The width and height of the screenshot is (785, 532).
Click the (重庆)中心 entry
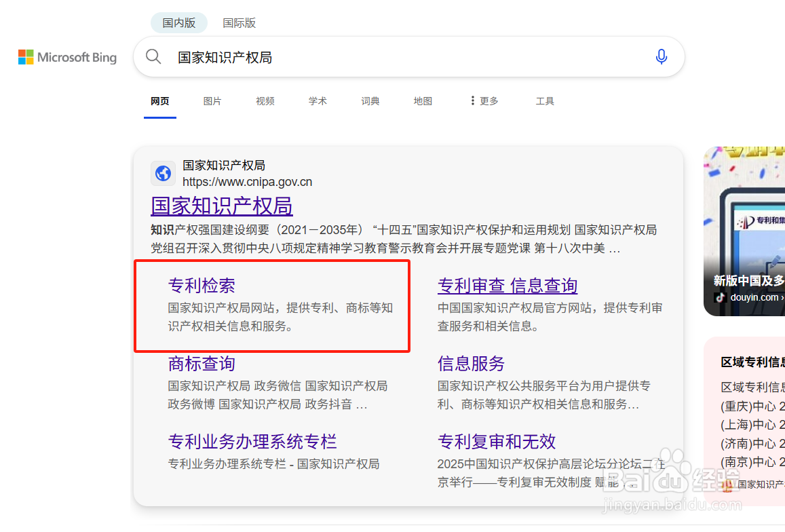point(752,406)
